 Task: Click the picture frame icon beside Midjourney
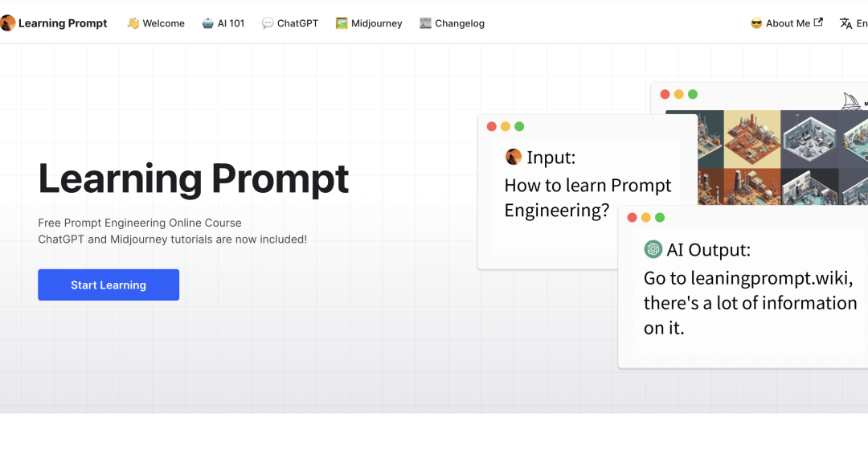coord(342,23)
